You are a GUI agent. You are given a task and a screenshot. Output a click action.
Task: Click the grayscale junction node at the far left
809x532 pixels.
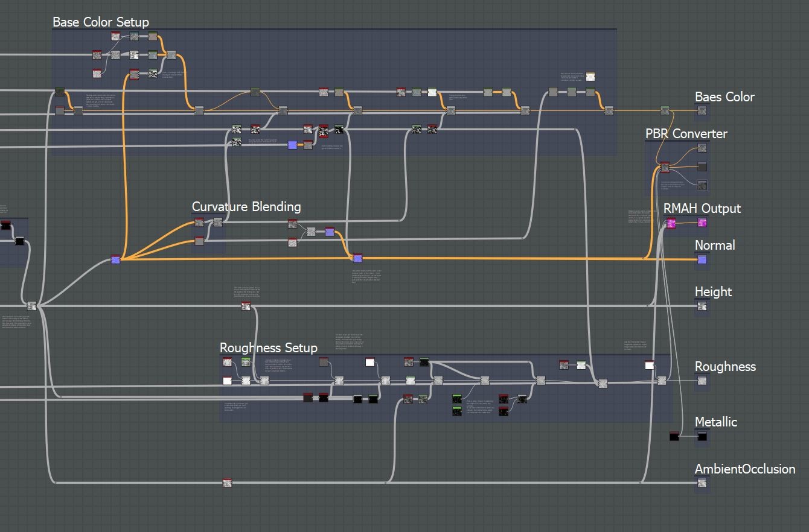[32, 306]
